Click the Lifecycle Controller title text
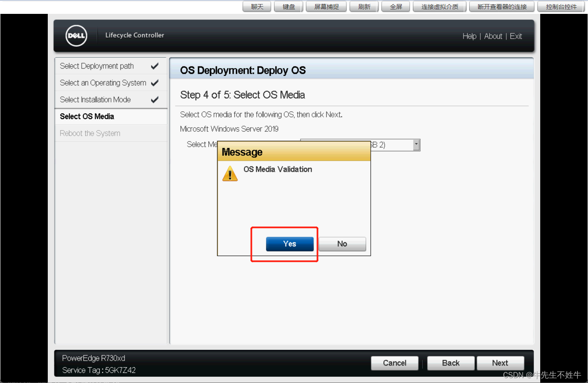 [x=135, y=35]
